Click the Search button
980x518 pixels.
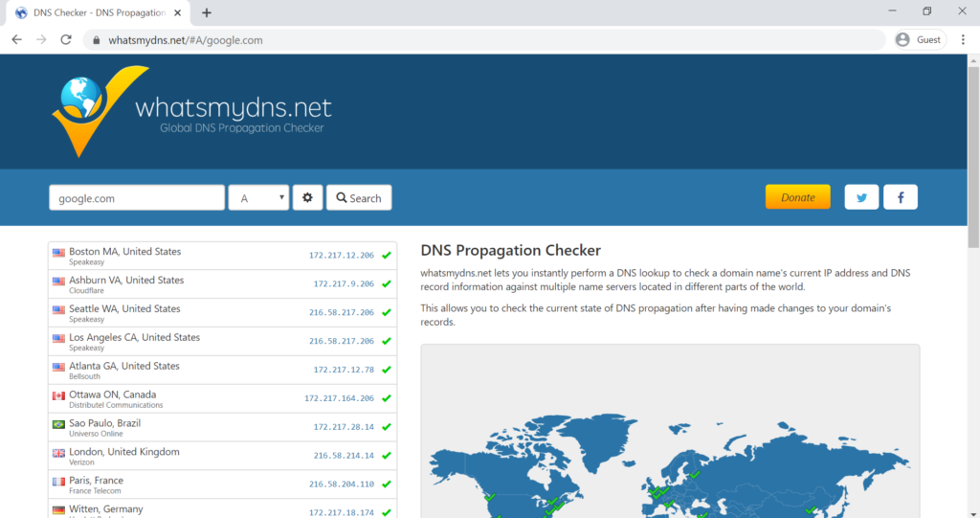pyautogui.click(x=359, y=197)
